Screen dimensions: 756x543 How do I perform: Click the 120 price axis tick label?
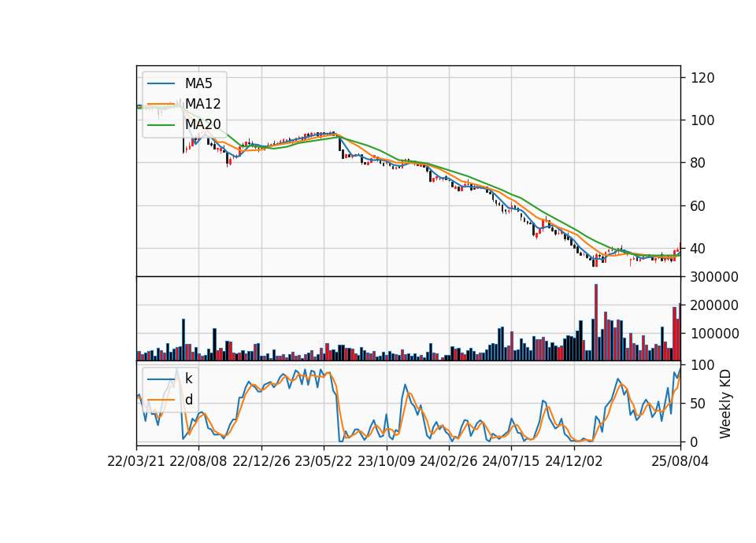click(x=702, y=78)
